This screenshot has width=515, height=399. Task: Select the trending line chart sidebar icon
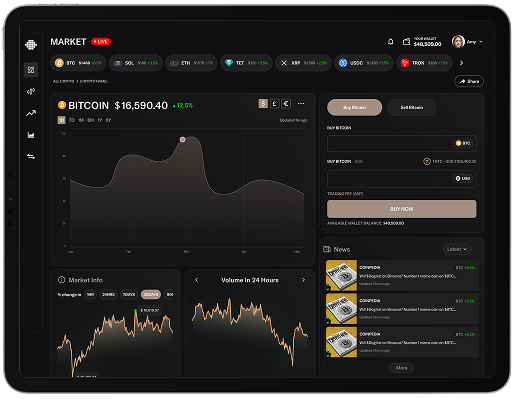[x=31, y=113]
